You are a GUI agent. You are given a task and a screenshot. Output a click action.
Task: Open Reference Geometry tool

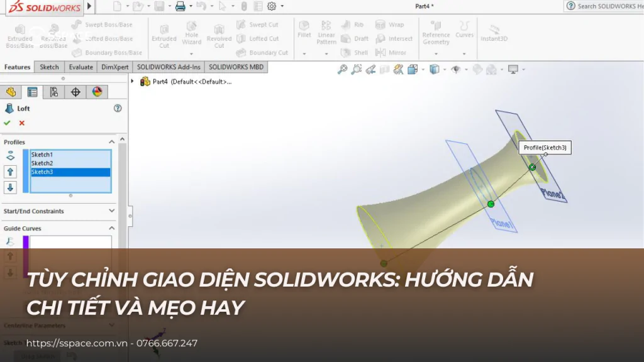point(436,33)
